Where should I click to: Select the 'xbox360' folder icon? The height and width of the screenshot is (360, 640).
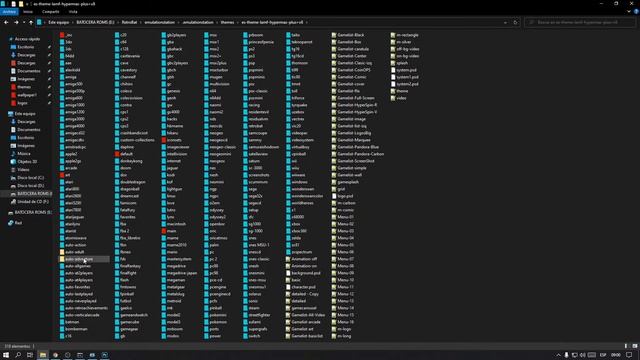click(289, 231)
